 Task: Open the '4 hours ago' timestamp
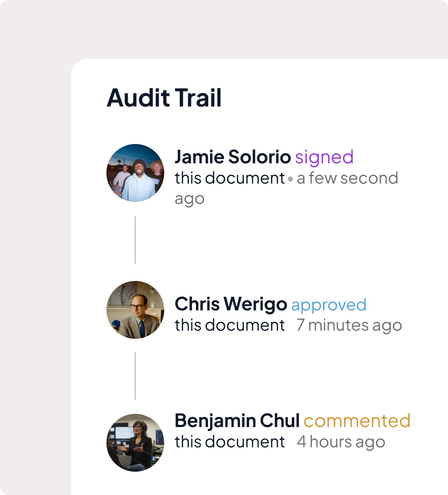tap(341, 442)
